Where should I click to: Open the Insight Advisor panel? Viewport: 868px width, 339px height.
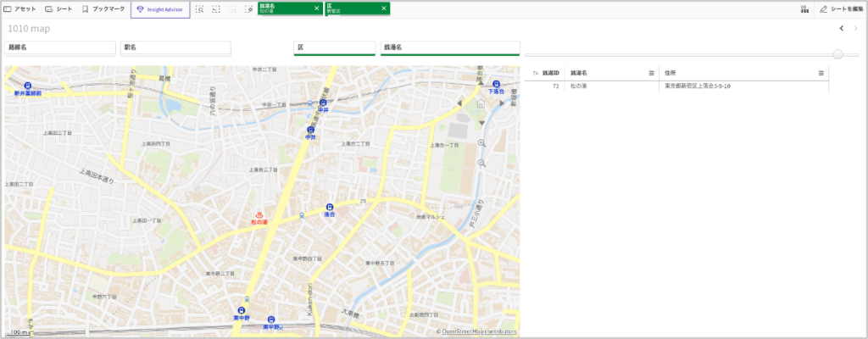[159, 8]
